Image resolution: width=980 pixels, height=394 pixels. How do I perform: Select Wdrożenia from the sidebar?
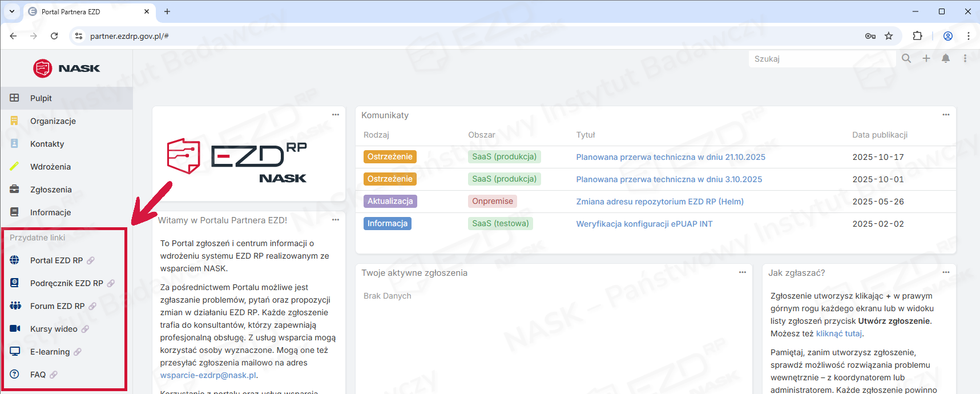pos(50,167)
